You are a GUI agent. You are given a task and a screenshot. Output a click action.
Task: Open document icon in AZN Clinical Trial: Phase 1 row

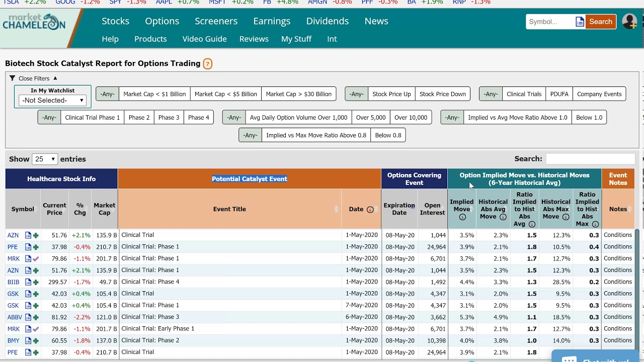point(28,270)
